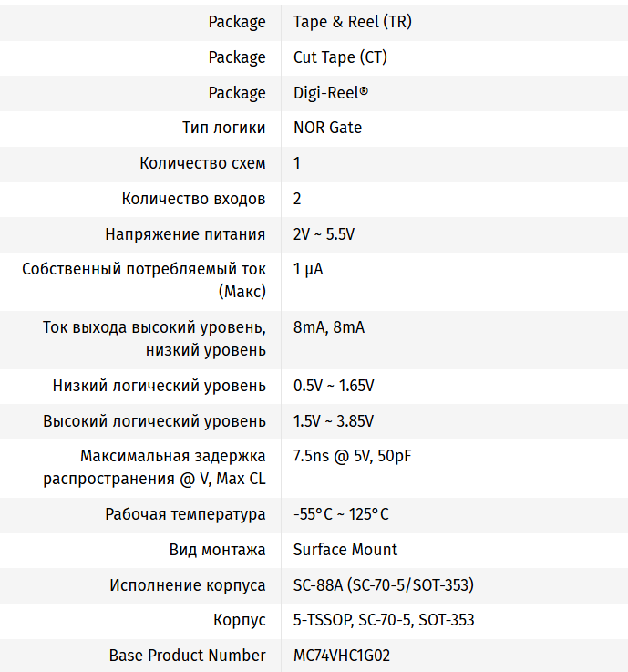Click the "NOR Gate" logic type value
628x672 pixels.
click(x=327, y=128)
